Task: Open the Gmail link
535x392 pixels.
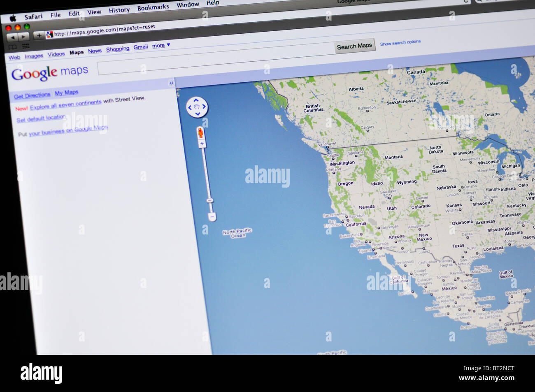Action: click(141, 47)
